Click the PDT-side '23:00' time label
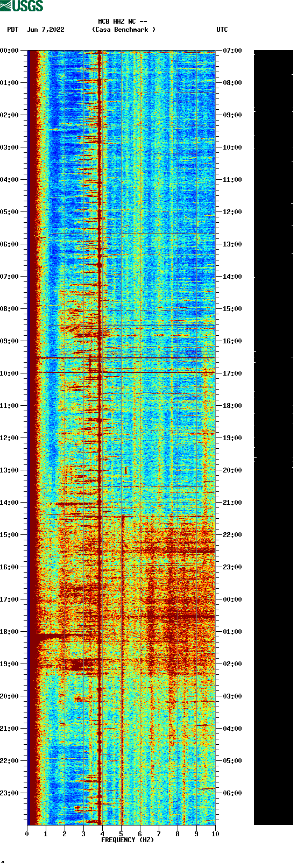The height and width of the screenshot is (868, 297). pyautogui.click(x=9, y=793)
